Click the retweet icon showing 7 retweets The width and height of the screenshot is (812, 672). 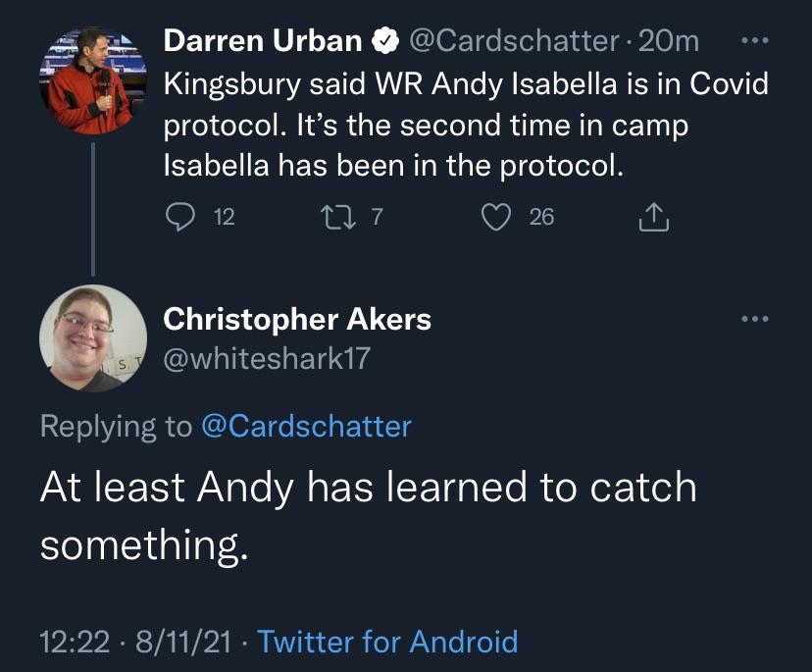[x=340, y=216]
